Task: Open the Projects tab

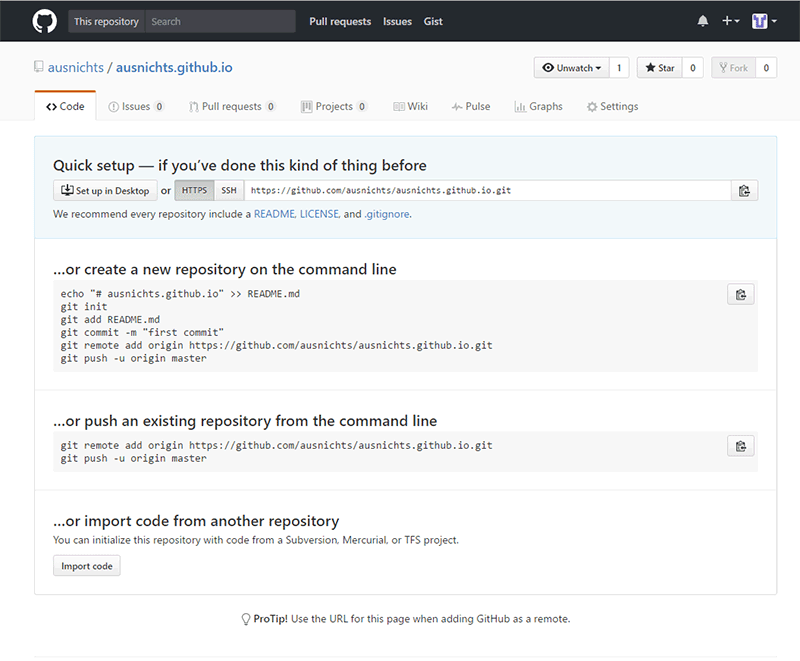Action: pos(334,106)
